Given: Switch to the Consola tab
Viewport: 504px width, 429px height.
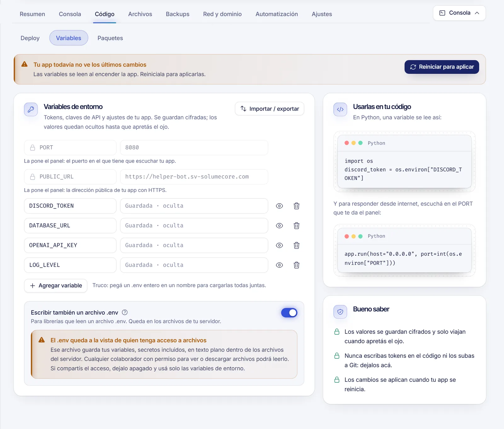Looking at the screenshot, I should tap(70, 14).
